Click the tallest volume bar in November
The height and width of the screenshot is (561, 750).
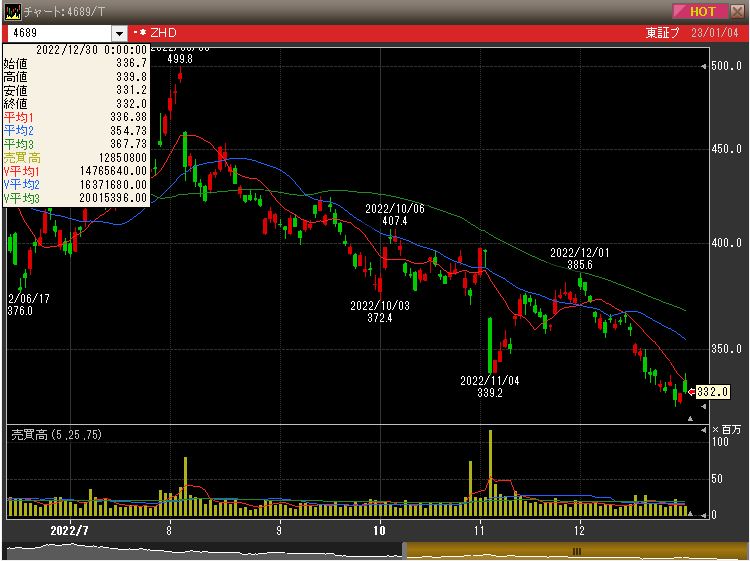(491, 472)
